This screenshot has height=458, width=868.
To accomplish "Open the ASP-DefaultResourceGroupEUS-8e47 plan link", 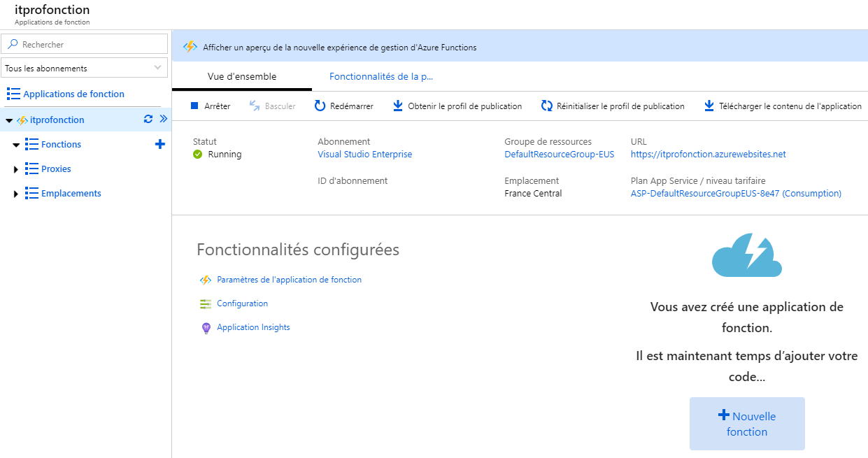I will (736, 193).
